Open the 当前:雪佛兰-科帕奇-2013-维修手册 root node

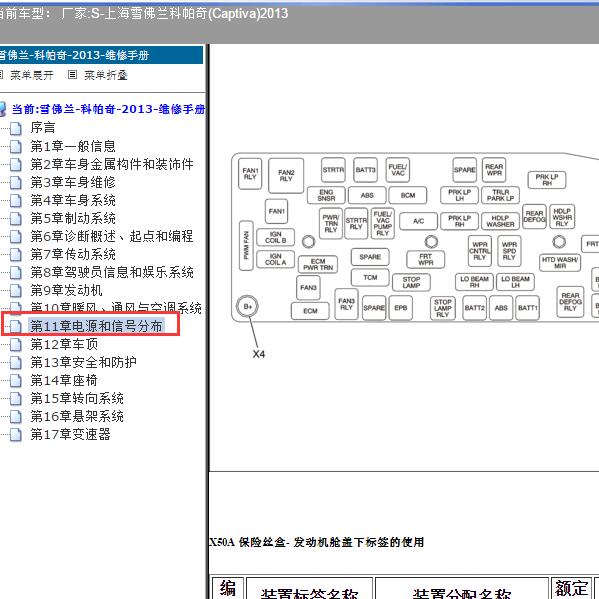coord(108,109)
